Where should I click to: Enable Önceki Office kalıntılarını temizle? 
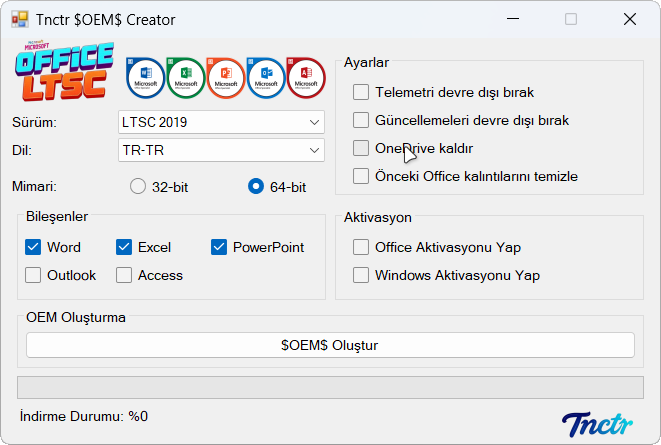pyautogui.click(x=361, y=176)
